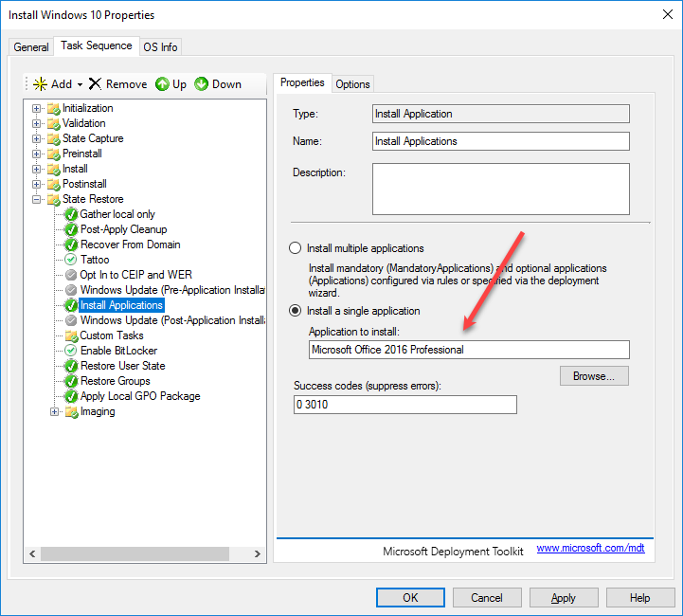Screen dimensions: 683x616
Task: Click the Success codes input field
Action: (x=405, y=405)
